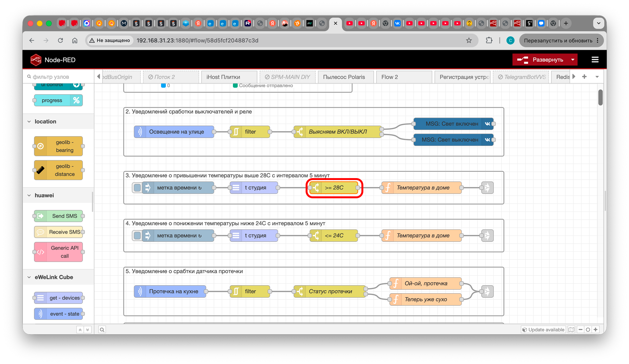Reset workspace zoom with the circle icon
This screenshot has height=364, width=629.
click(588, 330)
